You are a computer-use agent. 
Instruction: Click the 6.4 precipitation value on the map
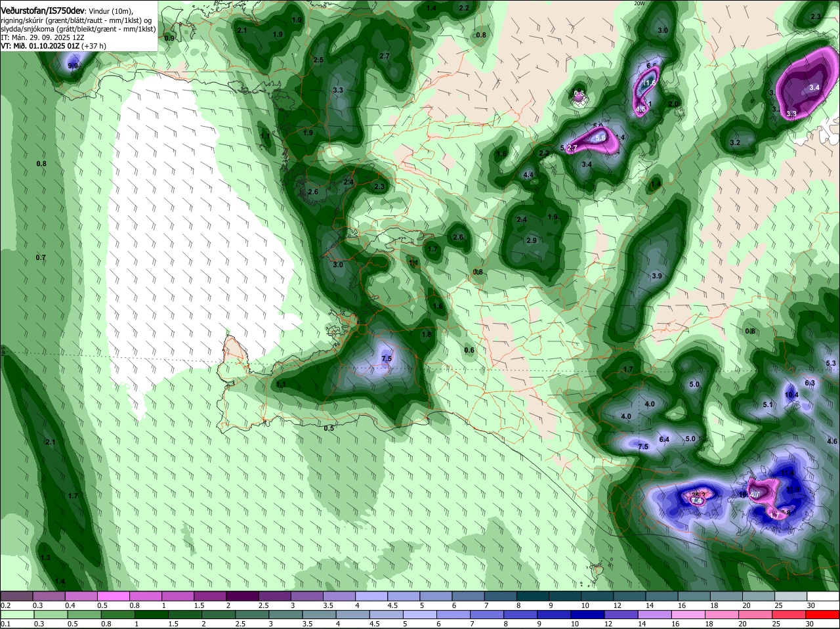664,440
